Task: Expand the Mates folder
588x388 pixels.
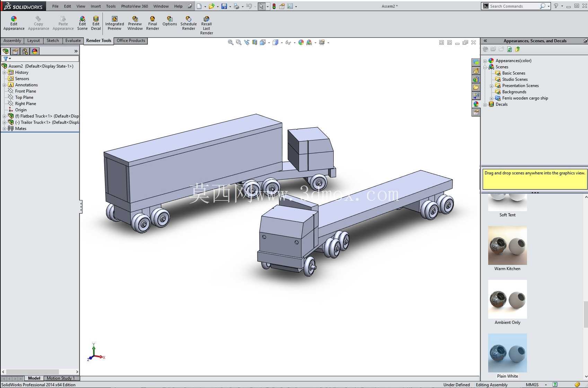Action: [4, 129]
